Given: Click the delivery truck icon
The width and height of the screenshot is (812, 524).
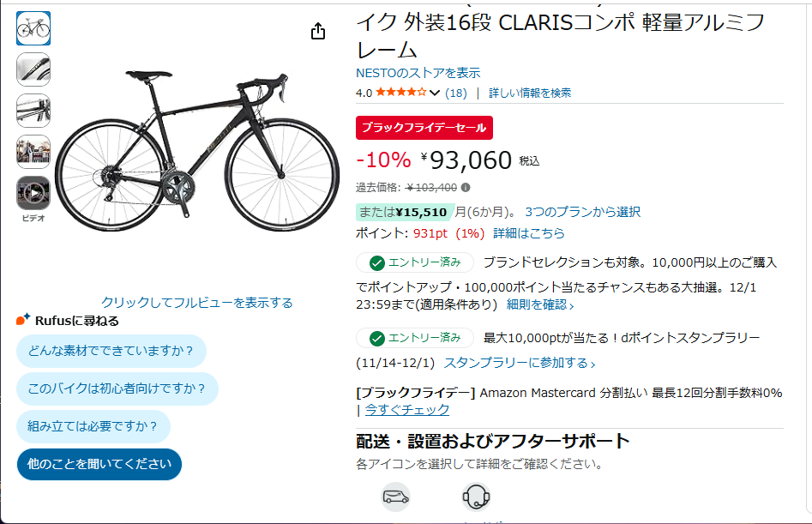Looking at the screenshot, I should [395, 497].
